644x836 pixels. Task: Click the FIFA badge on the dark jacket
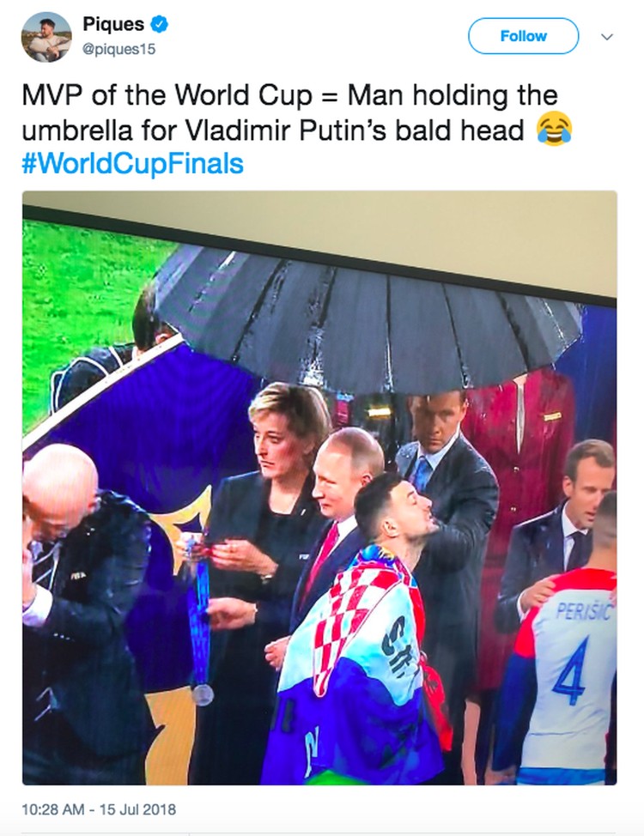coord(78,576)
